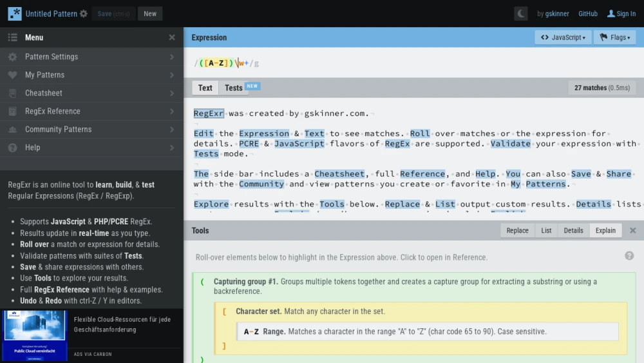Click the RegExr logo icon
This screenshot has height=363, width=644.
click(x=15, y=14)
